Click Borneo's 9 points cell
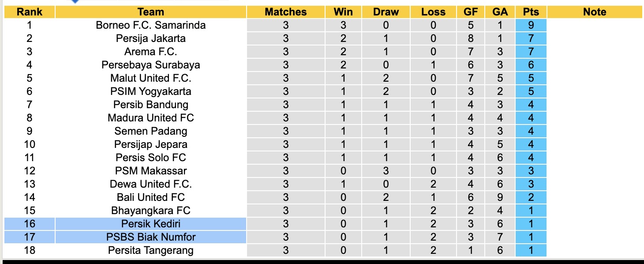This screenshot has height=264, width=644. click(531, 25)
